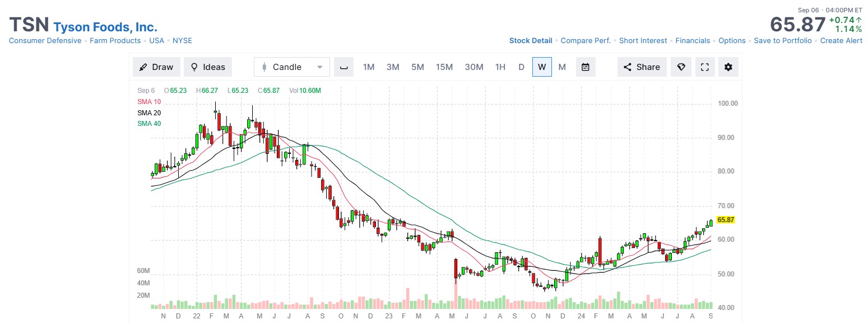Screen dimensions: 868x324
Task: Click the Consumer Defensive sector link
Action: pyautogui.click(x=45, y=41)
